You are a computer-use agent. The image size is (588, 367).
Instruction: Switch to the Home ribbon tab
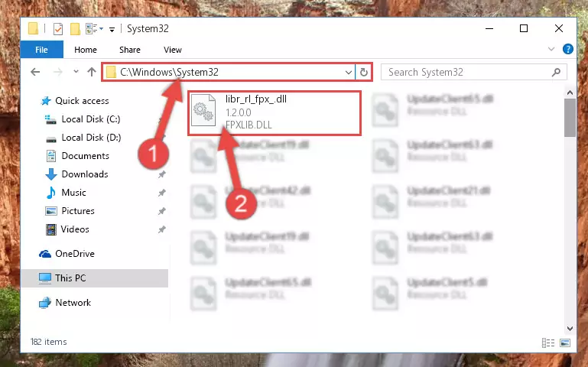[86, 50]
